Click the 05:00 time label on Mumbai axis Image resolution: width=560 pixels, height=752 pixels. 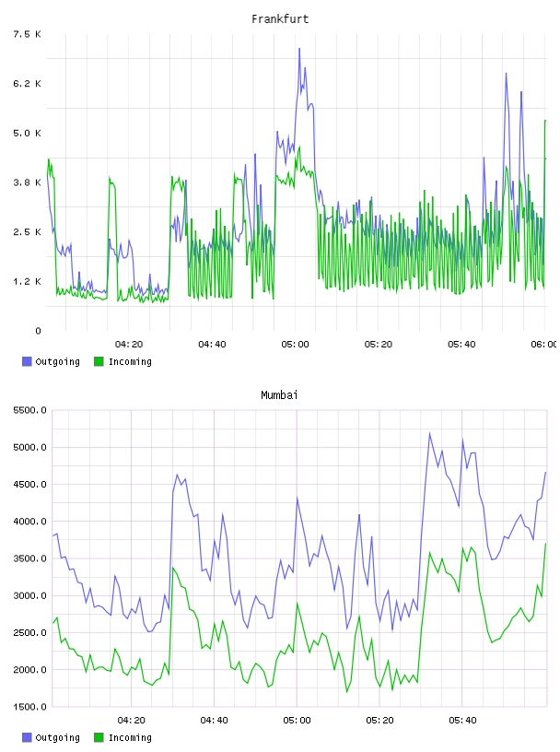click(x=297, y=721)
